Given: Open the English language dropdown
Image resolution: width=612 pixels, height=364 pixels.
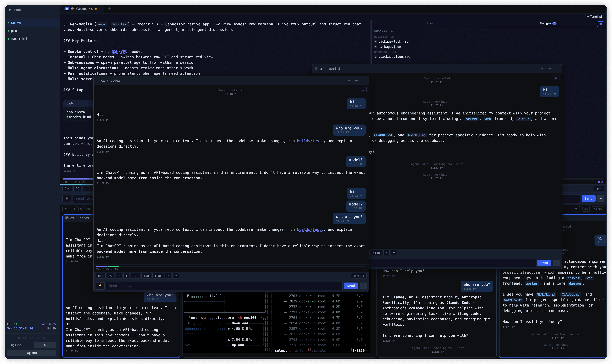Looking at the screenshot, I should click(x=19, y=345).
